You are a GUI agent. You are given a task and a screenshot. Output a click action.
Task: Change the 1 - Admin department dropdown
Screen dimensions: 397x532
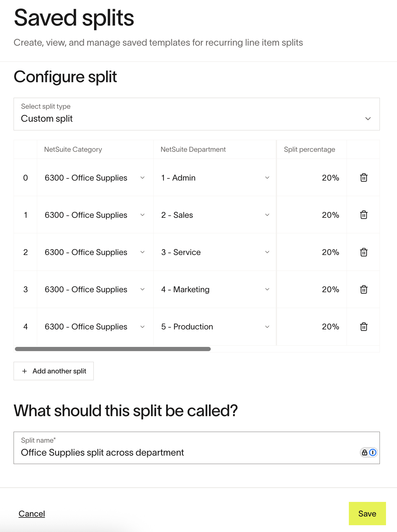[215, 178]
